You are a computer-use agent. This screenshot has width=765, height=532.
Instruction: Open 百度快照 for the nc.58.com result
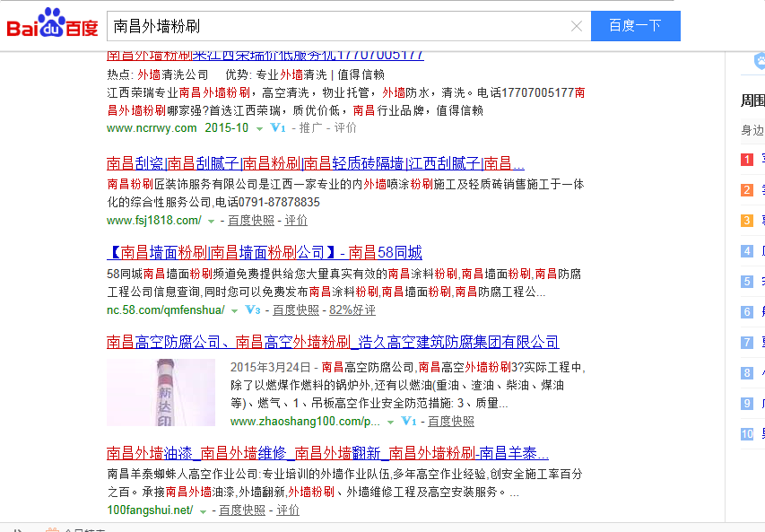[296, 310]
